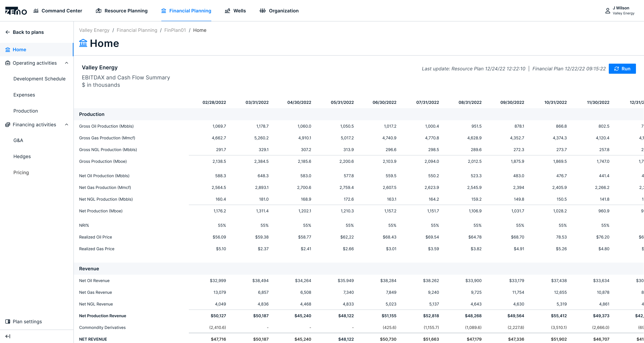Collapse the Financing activities section chevron
This screenshot has width=644, height=343.
coord(67,125)
